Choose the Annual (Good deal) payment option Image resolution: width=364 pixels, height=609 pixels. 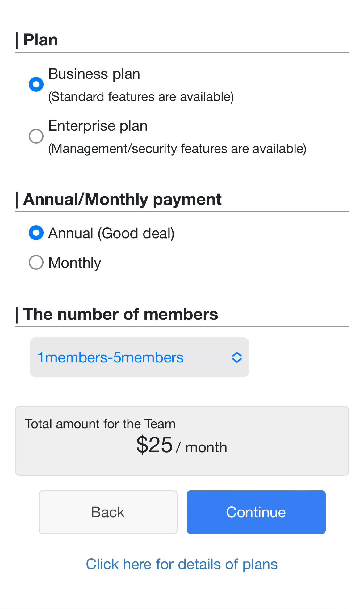[x=36, y=233]
